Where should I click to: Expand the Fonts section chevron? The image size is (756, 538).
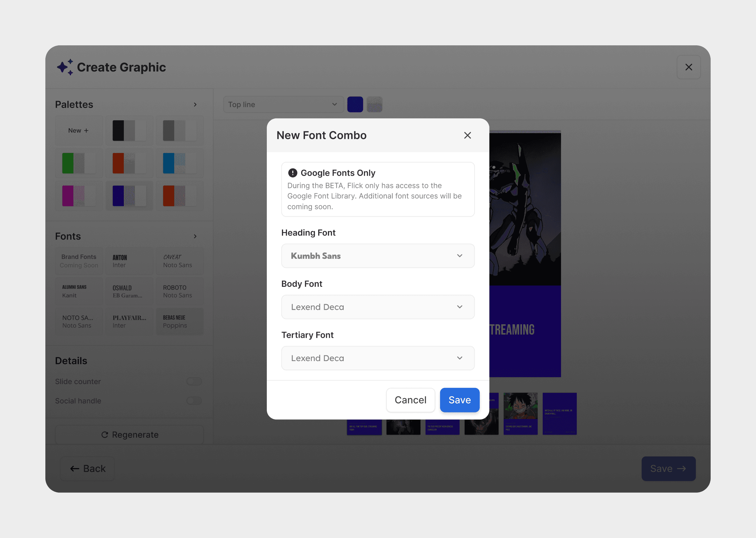click(195, 236)
